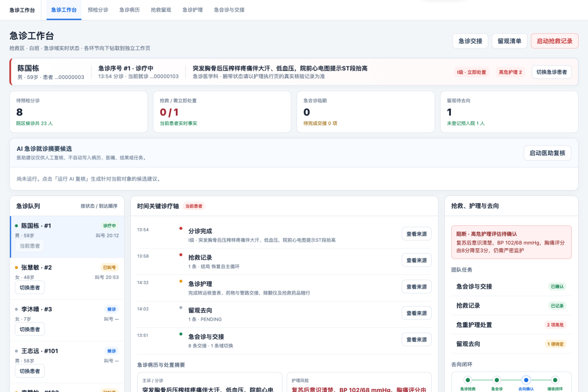View source for 急诊护理 entry

point(416,286)
